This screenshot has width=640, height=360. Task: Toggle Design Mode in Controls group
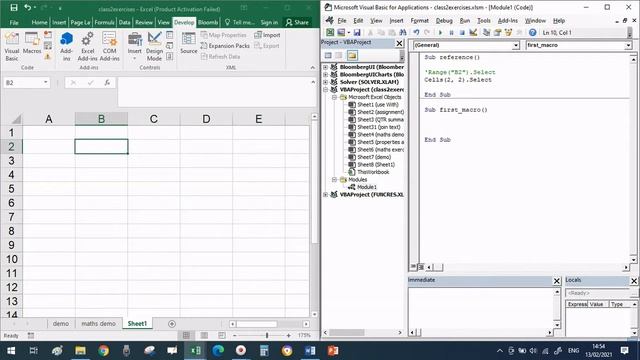click(154, 46)
